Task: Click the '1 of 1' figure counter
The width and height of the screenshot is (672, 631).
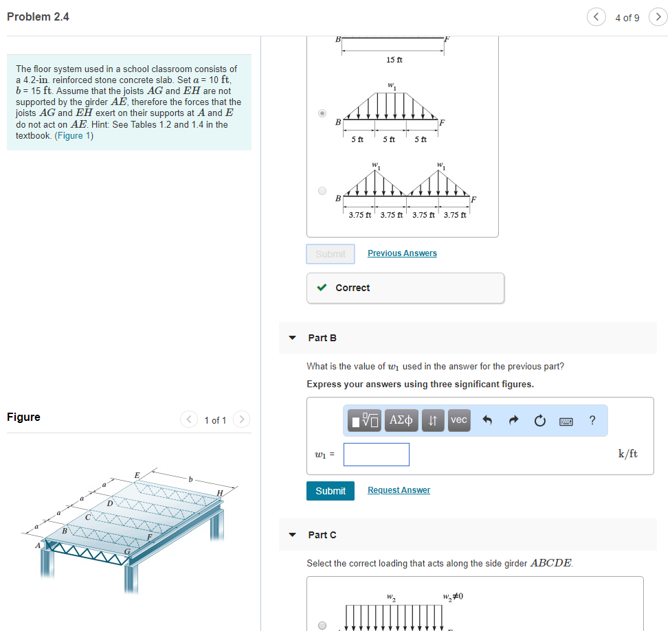Action: coord(215,420)
